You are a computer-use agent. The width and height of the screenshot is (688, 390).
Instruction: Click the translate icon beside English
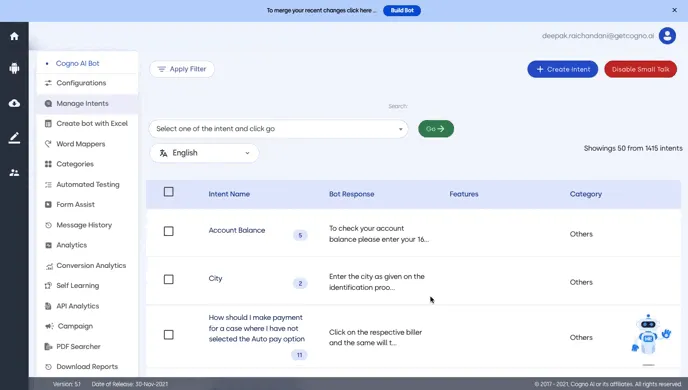click(163, 153)
